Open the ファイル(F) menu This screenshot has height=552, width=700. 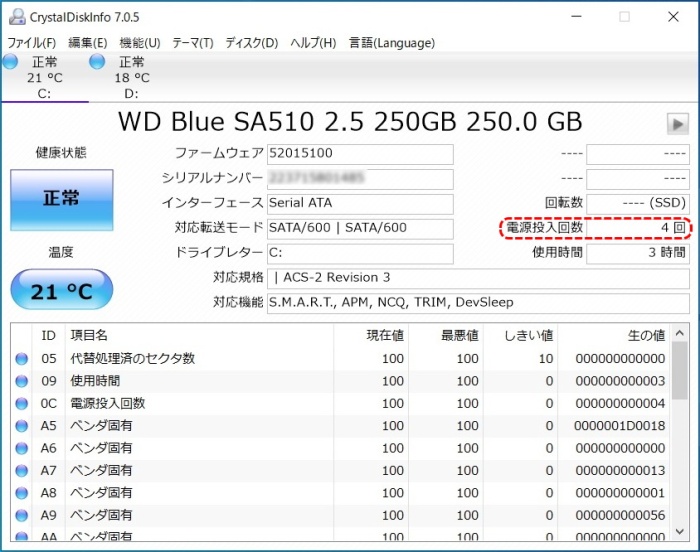(x=32, y=43)
